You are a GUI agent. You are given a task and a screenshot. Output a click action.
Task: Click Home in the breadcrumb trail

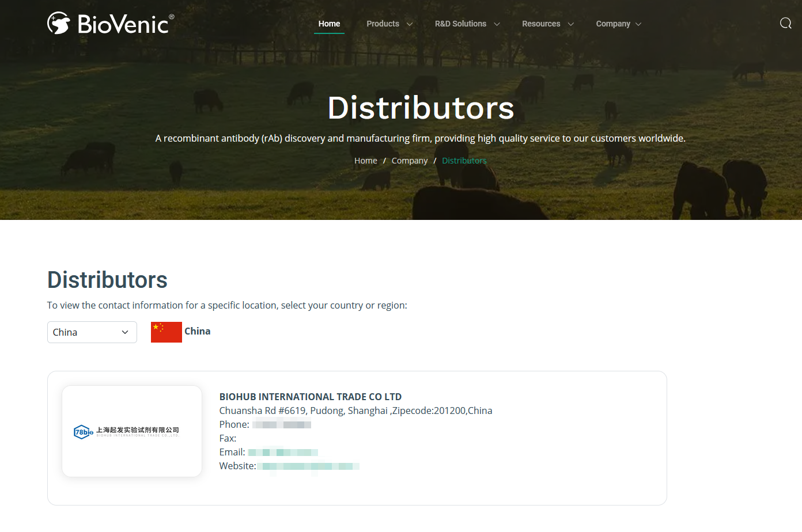[x=365, y=161]
